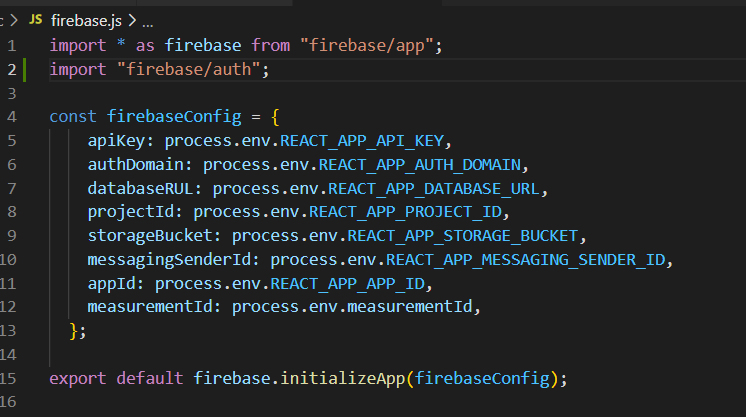
Task: Click REACT_APP_DATABASE_URL variable
Action: click(434, 188)
